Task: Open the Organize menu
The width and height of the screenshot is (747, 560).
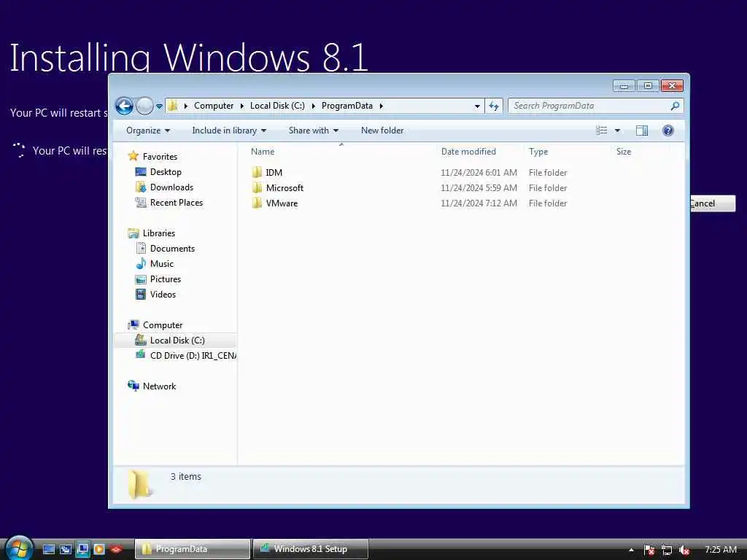Action: (147, 131)
